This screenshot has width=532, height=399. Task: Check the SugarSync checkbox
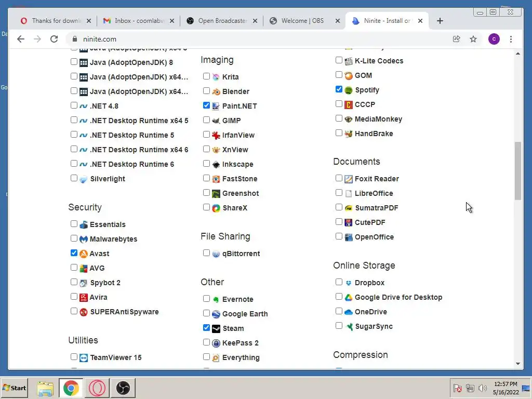click(339, 326)
